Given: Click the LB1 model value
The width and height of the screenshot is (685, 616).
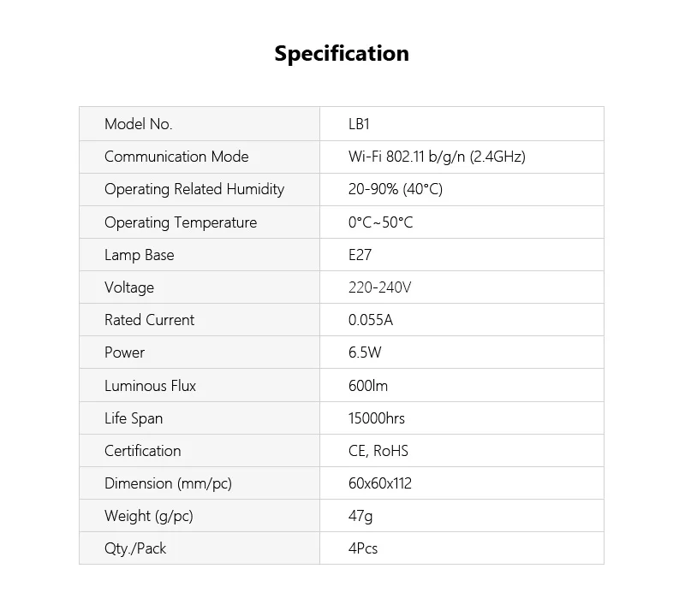Looking at the screenshot, I should click(359, 124).
